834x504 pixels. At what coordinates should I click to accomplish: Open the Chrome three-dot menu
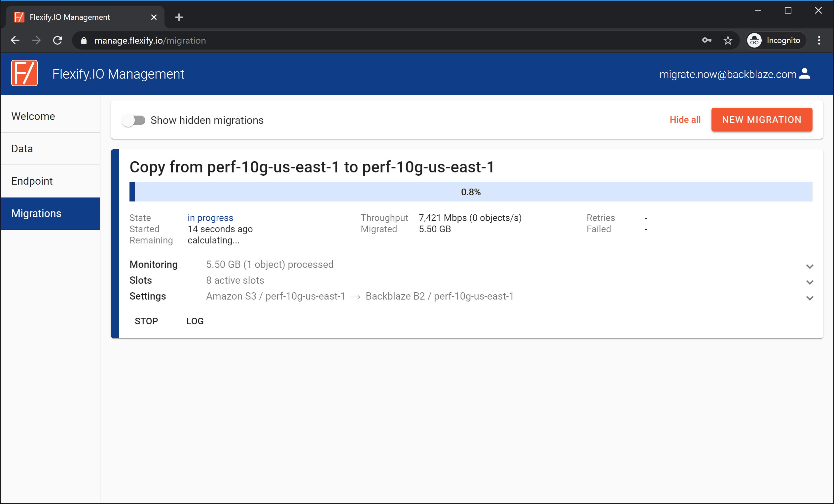[x=819, y=41]
